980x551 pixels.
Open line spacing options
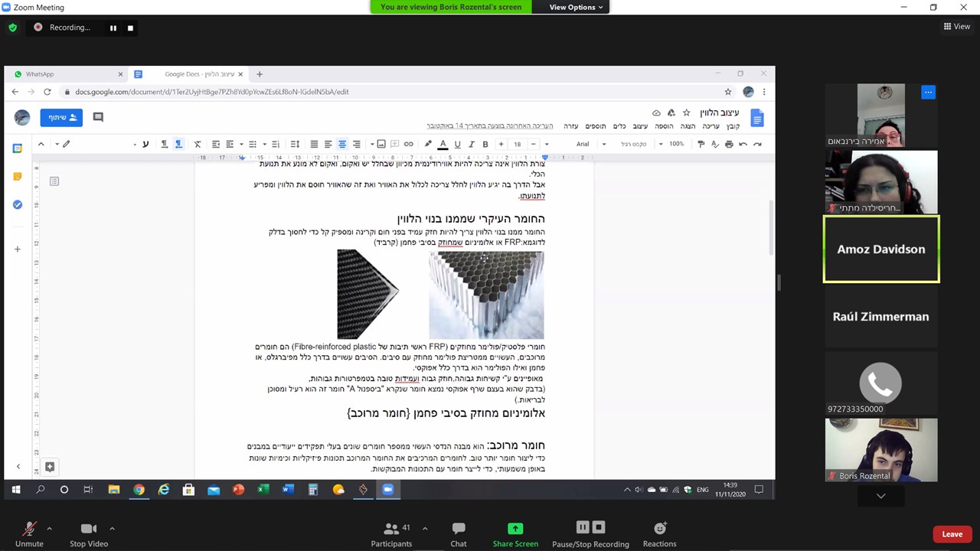click(x=295, y=144)
